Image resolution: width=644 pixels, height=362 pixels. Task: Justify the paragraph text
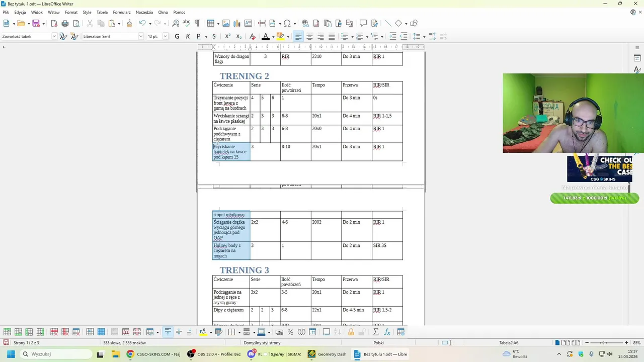pos(332,36)
